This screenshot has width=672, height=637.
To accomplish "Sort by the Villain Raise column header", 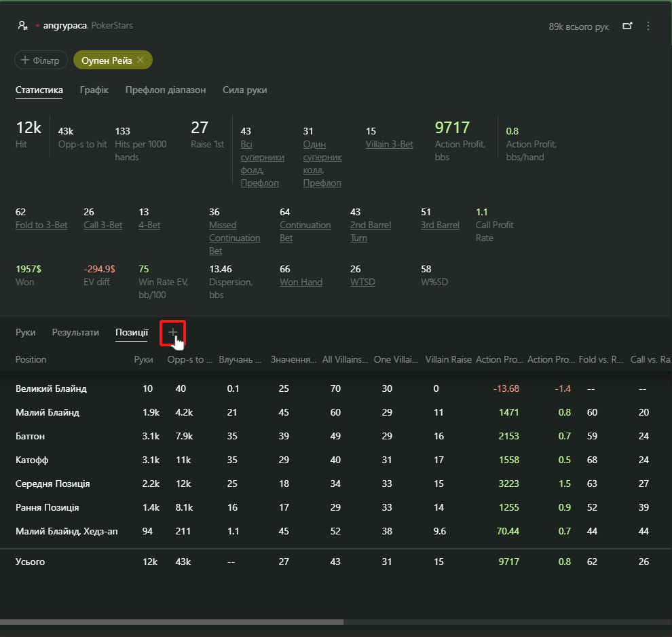I will click(x=448, y=360).
